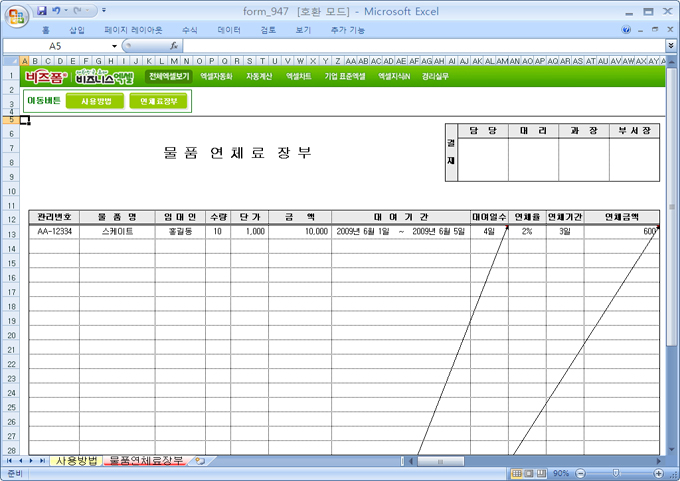Click the vertical scrollbar down arrow
Image resolution: width=680 pixels, height=481 pixels.
pyautogui.click(x=671, y=450)
